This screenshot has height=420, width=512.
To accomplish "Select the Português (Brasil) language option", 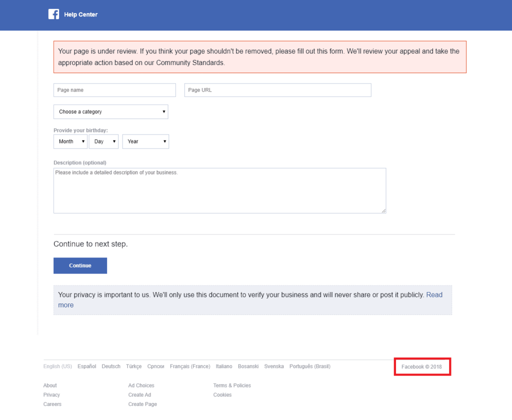I will (x=310, y=366).
